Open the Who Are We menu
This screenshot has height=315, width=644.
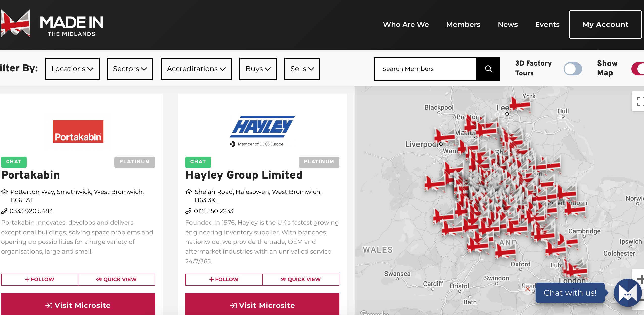coord(406,24)
